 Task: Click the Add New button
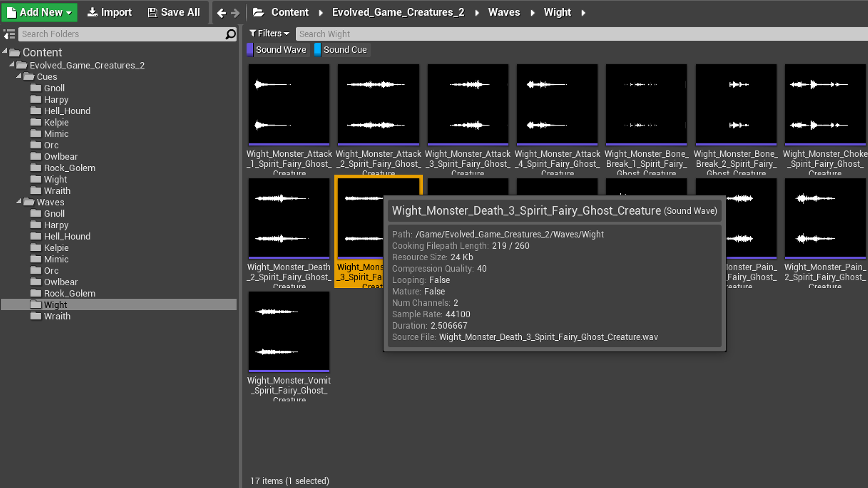pos(39,12)
